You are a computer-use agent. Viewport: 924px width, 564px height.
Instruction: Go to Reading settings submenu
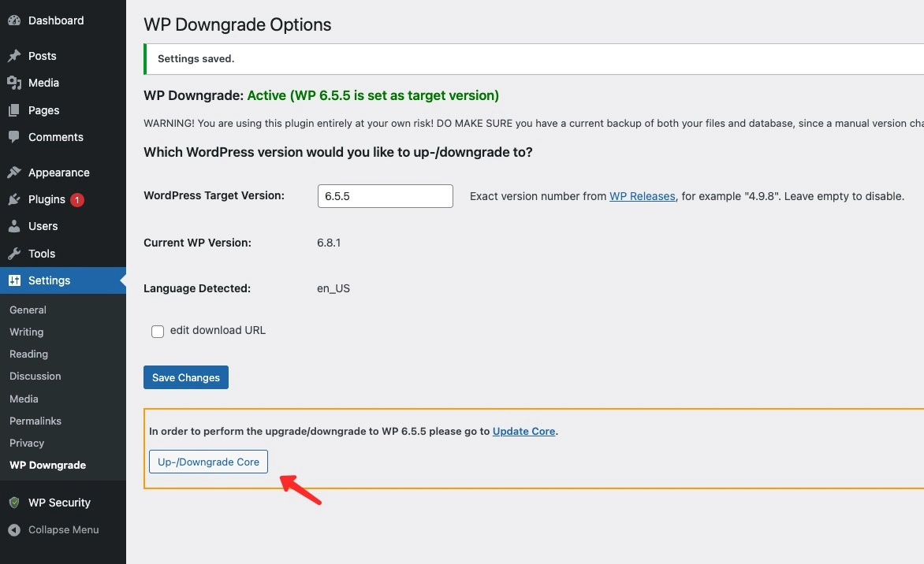[29, 354]
